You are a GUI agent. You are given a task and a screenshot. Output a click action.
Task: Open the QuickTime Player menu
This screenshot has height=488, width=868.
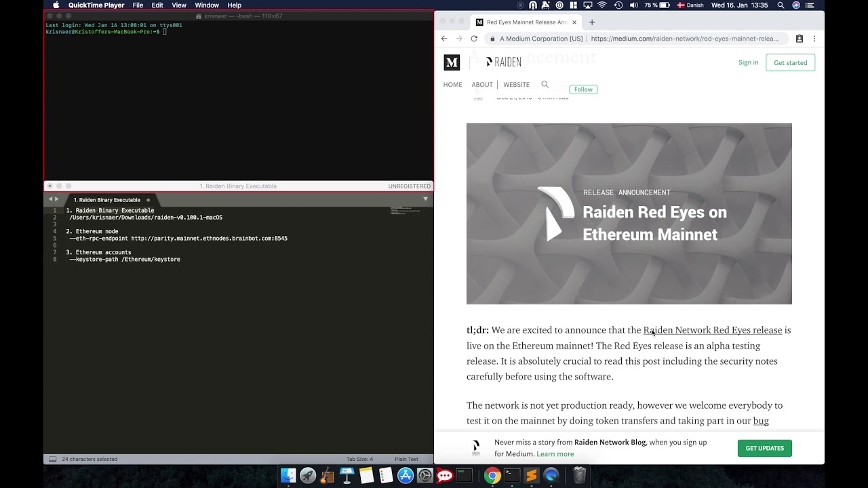[x=96, y=5]
